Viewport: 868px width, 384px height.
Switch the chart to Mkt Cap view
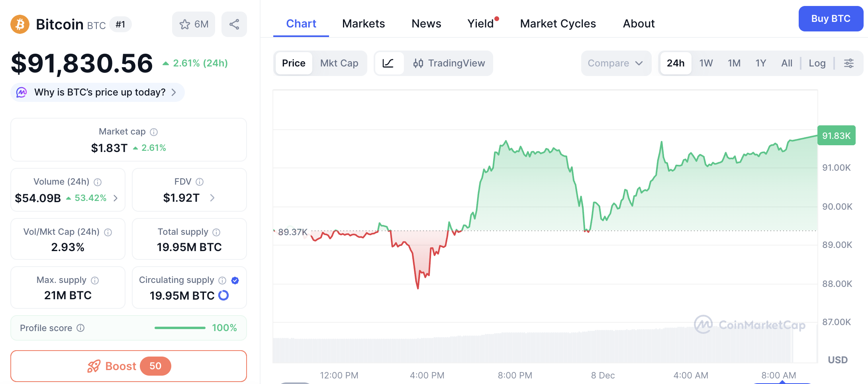[339, 63]
